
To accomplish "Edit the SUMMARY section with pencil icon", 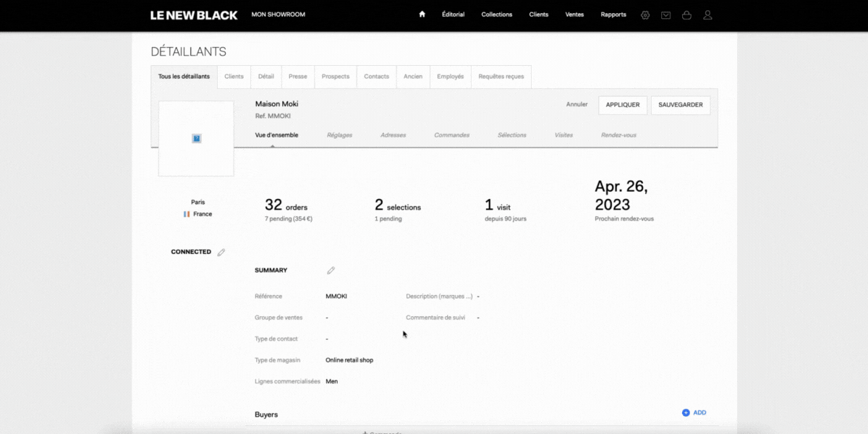I will pyautogui.click(x=331, y=271).
